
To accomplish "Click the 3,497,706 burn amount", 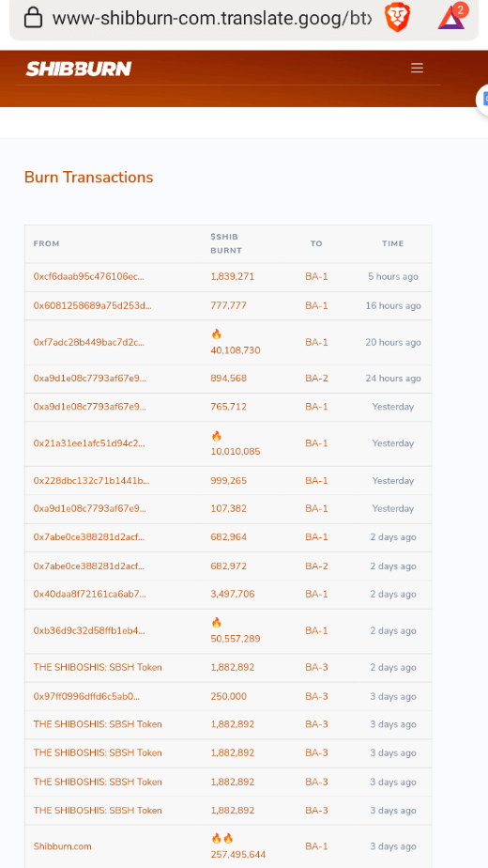I will tap(233, 594).
